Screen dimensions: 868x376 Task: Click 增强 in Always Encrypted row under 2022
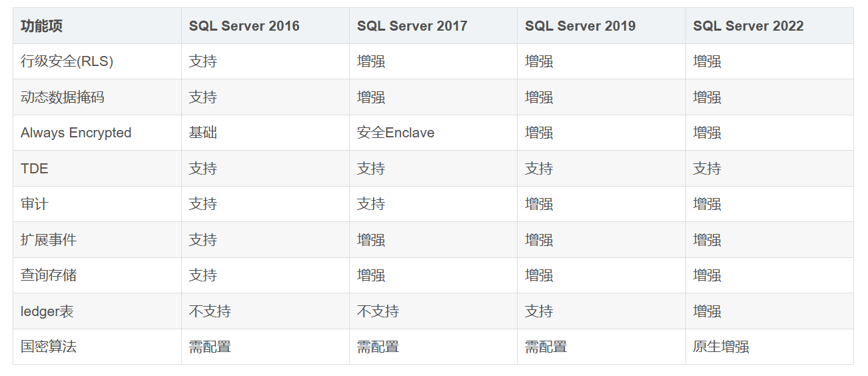[x=707, y=133]
